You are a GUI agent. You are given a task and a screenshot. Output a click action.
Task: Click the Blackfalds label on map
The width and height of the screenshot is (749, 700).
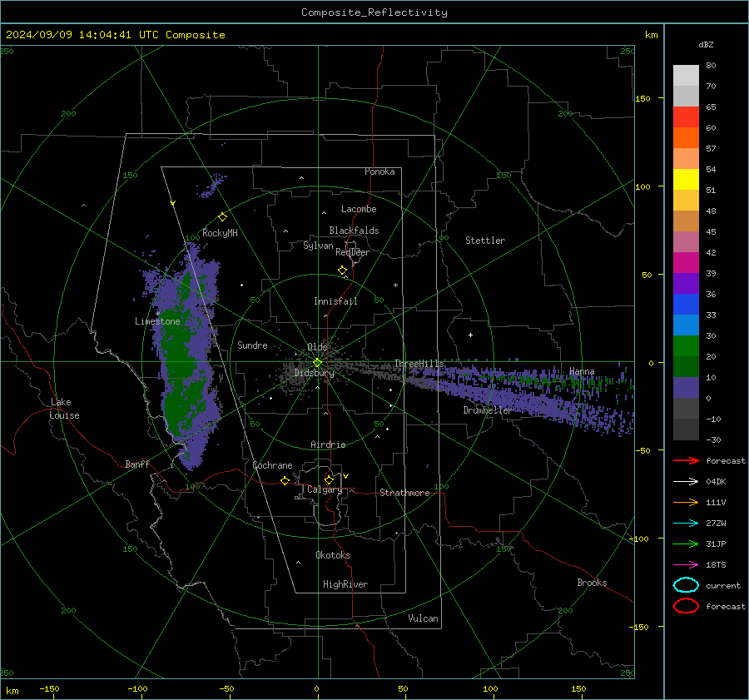coord(354,231)
